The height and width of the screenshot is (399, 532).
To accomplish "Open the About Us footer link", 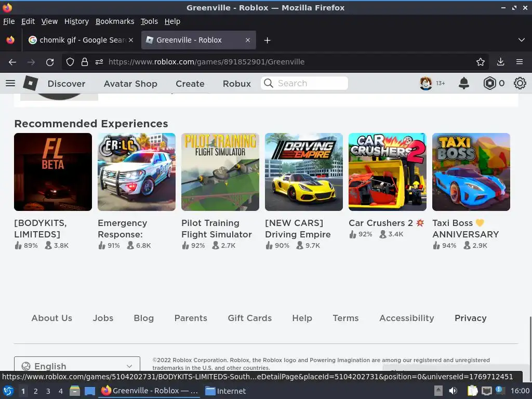I will pos(52,318).
